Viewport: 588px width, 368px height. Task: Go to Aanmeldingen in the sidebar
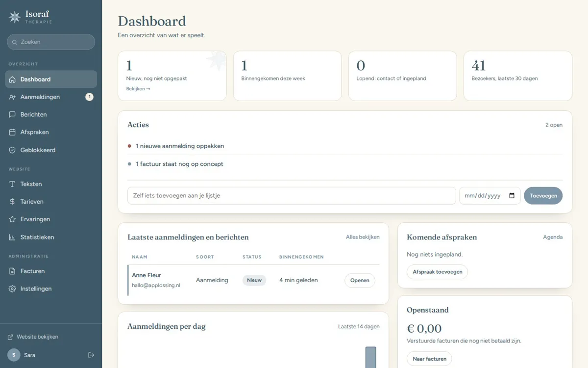51,97
